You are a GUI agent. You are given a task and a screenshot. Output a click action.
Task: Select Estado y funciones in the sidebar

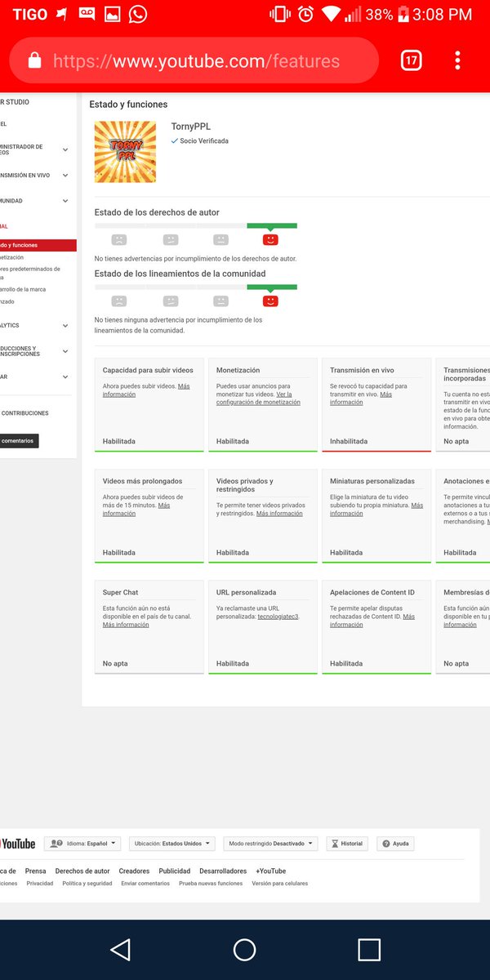(38, 245)
